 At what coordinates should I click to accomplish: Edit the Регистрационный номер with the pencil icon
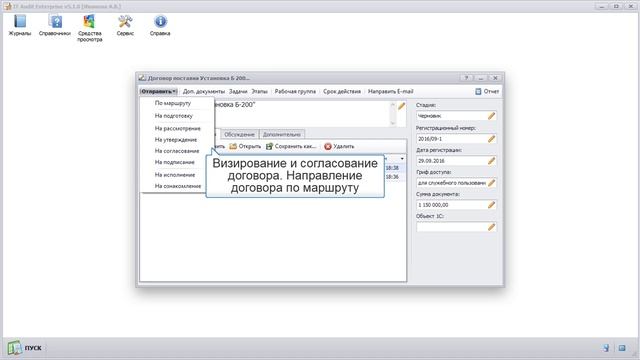pyautogui.click(x=491, y=139)
